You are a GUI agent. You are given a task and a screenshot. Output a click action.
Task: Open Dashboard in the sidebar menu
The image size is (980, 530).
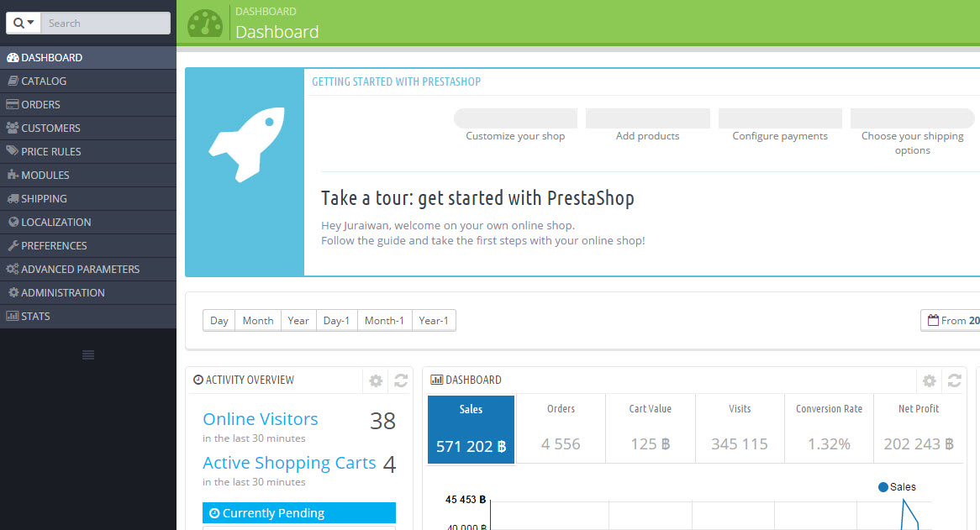click(88, 57)
